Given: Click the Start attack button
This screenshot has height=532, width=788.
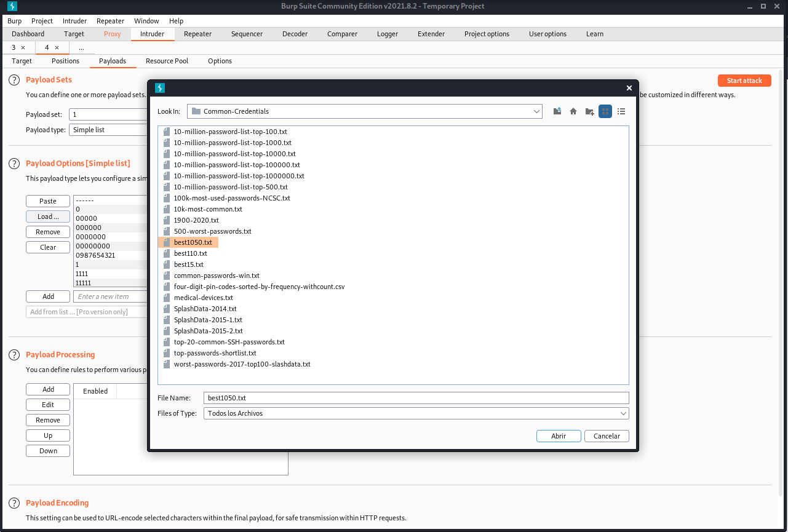Looking at the screenshot, I should pos(744,81).
